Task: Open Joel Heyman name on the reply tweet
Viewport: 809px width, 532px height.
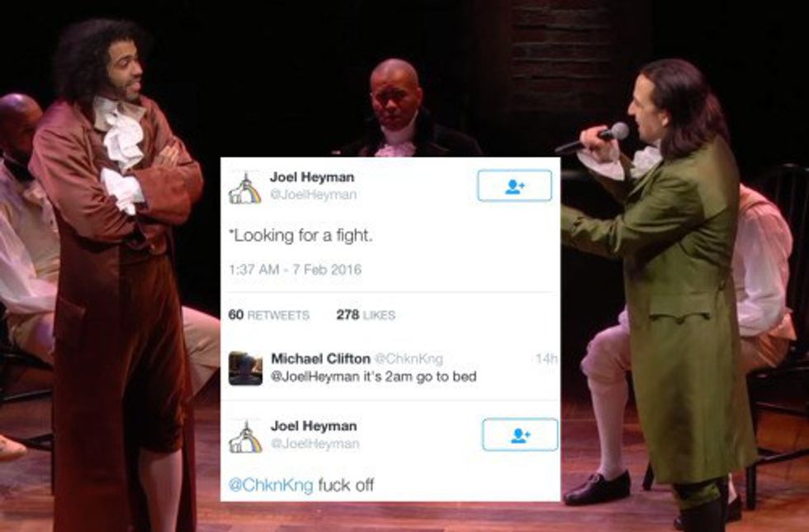Action: tap(314, 426)
